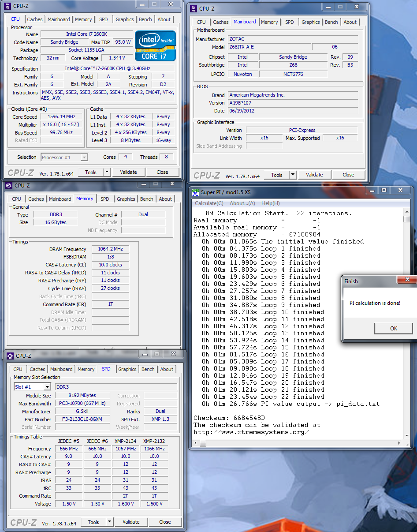Open Tools dropdown arrow in SPD window
This screenshot has width=417, height=532.
click(109, 522)
